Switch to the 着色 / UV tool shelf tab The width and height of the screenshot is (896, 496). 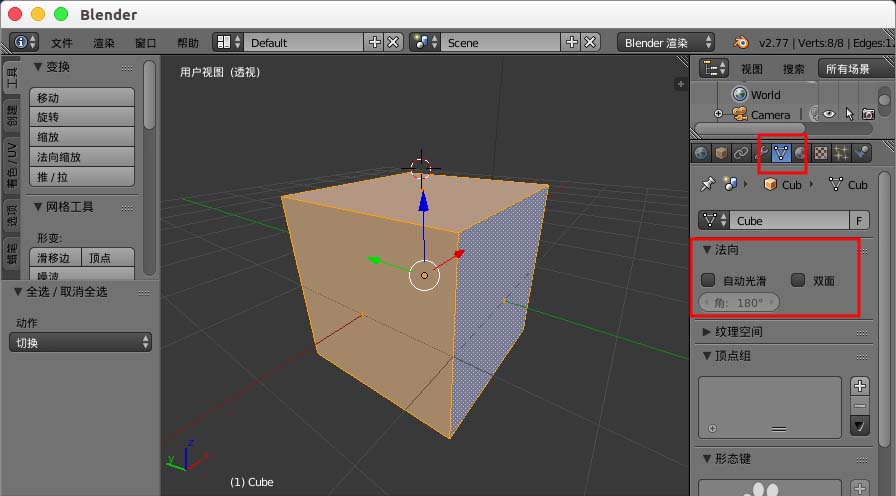pyautogui.click(x=11, y=166)
